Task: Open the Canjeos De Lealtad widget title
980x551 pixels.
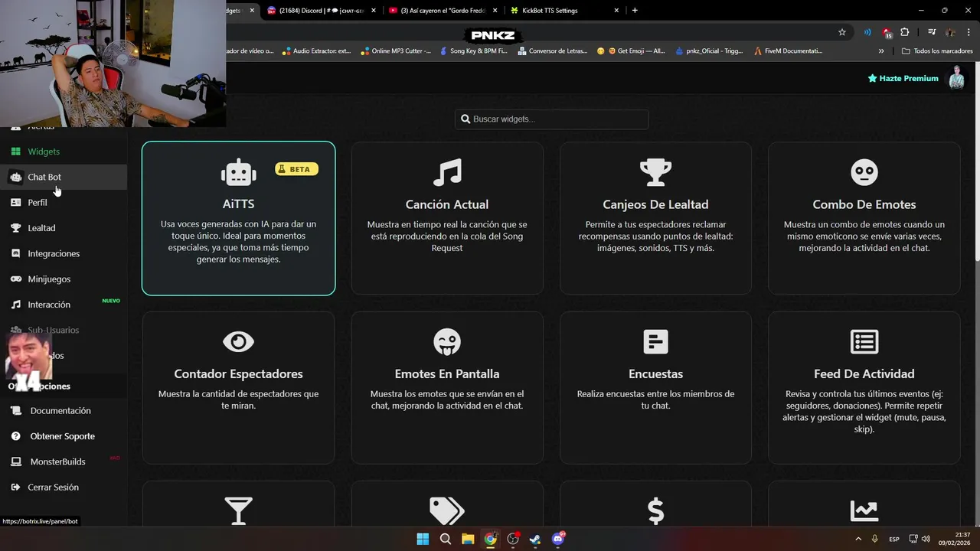Action: pyautogui.click(x=655, y=204)
